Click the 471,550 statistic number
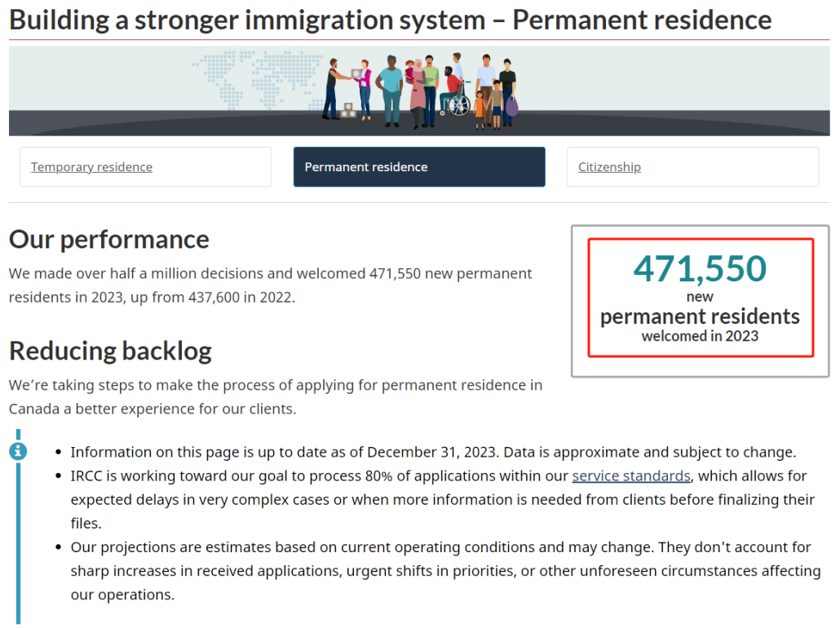 700,268
